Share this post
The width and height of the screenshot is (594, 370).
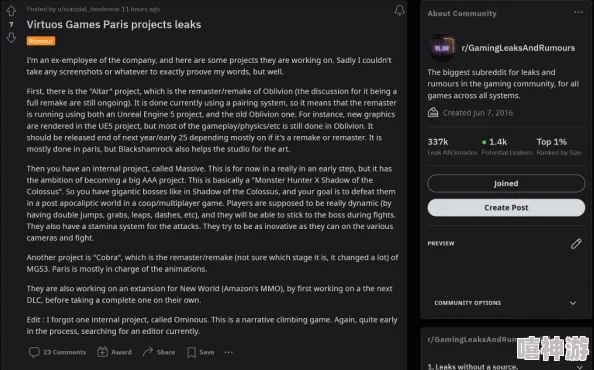(x=159, y=352)
